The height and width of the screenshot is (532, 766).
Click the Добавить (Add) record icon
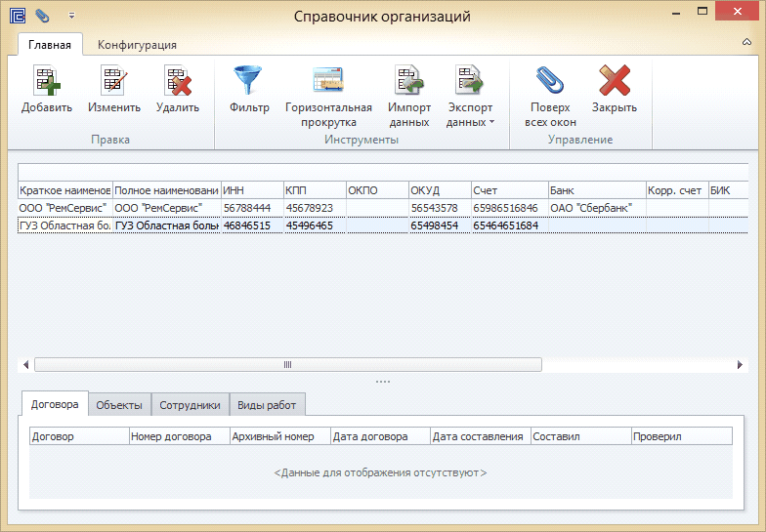click(47, 81)
